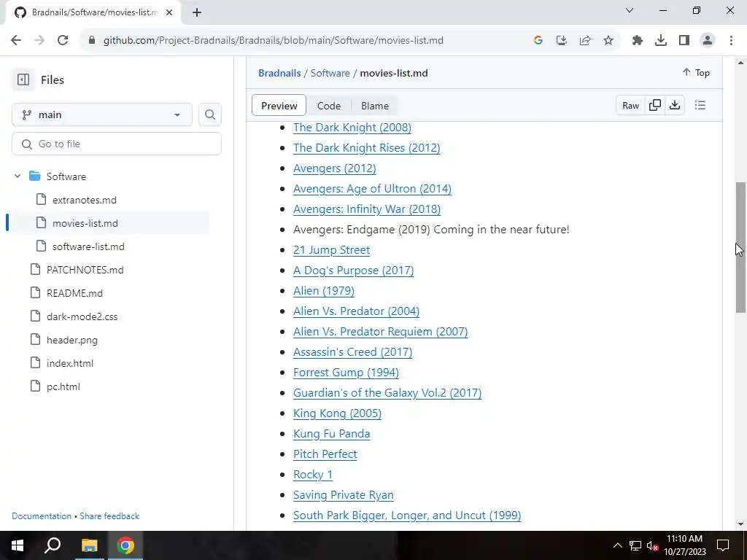Open 21 Jump Street link
Viewport: 747px width, 560px height.
(x=332, y=250)
